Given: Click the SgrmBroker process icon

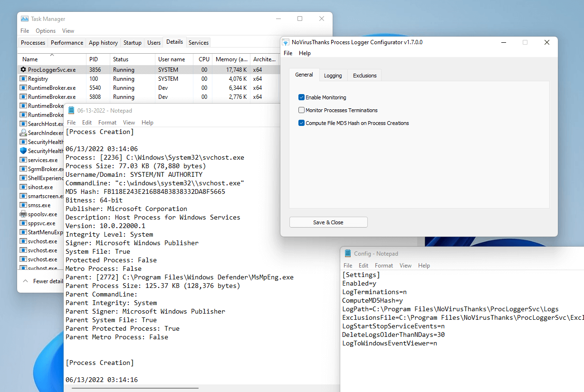Looking at the screenshot, I should coord(23,169).
